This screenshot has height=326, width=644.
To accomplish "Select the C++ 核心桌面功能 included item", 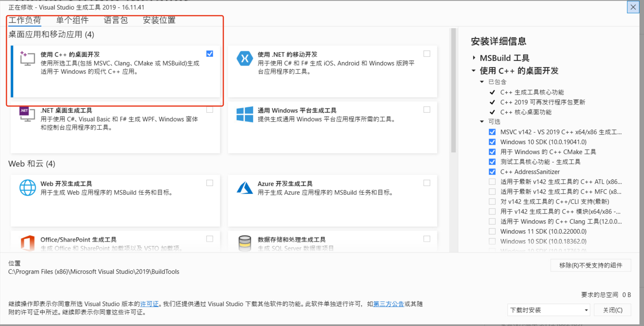I will (525, 112).
